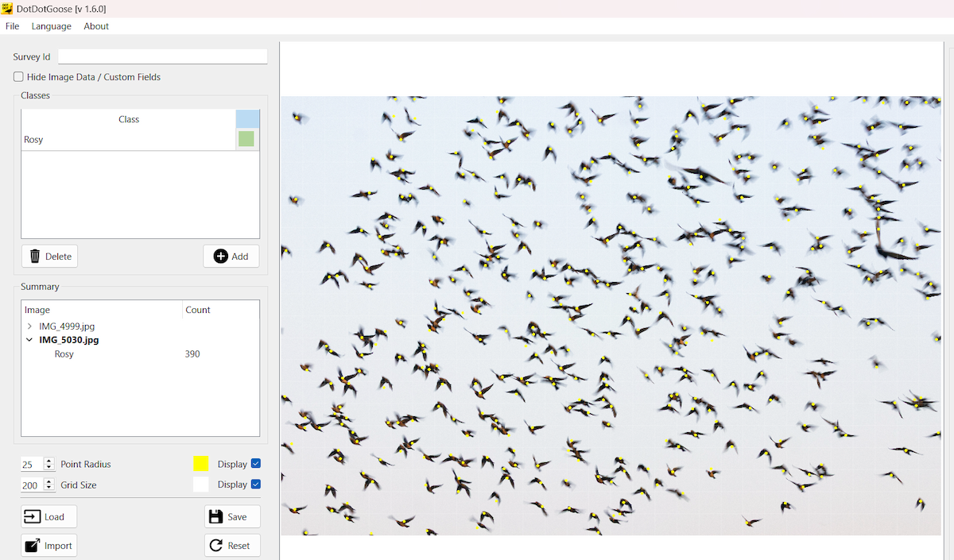Screen dimensions: 954x560
Task: Click the floppy disk Save icon
Action: 215,516
